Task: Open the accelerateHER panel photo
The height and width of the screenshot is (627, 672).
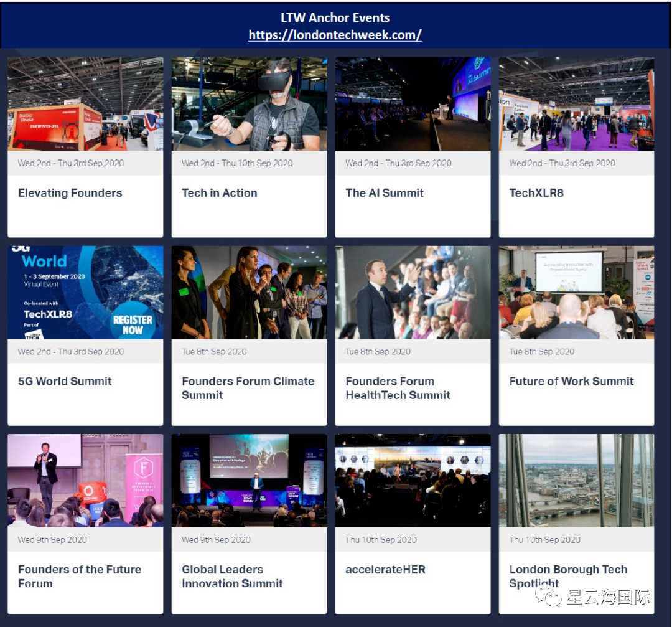Action: [x=413, y=481]
